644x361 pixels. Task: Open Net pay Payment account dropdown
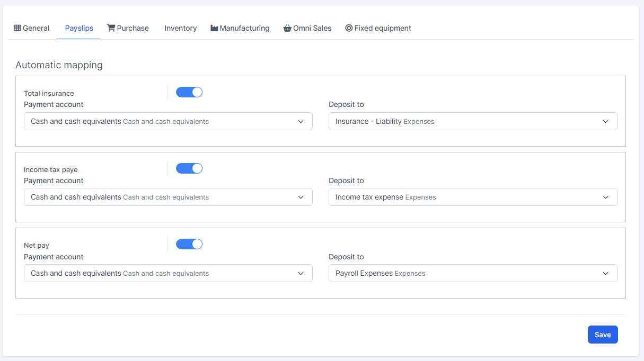coord(168,273)
